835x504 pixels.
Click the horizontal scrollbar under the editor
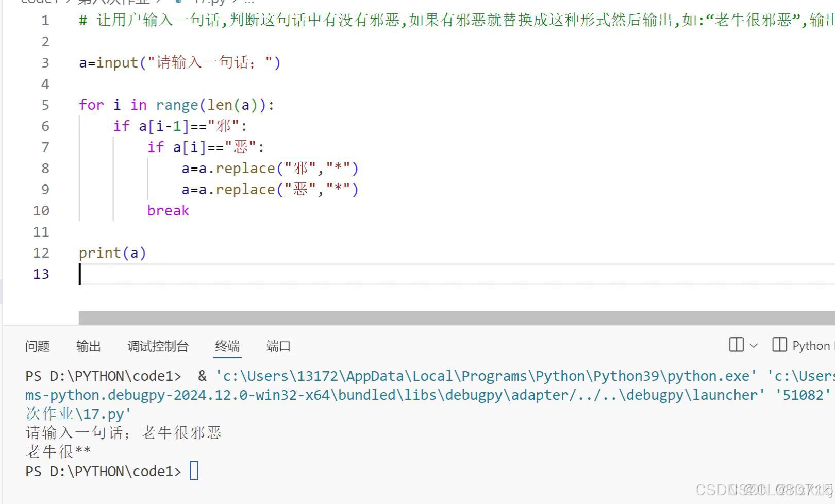tap(457, 318)
